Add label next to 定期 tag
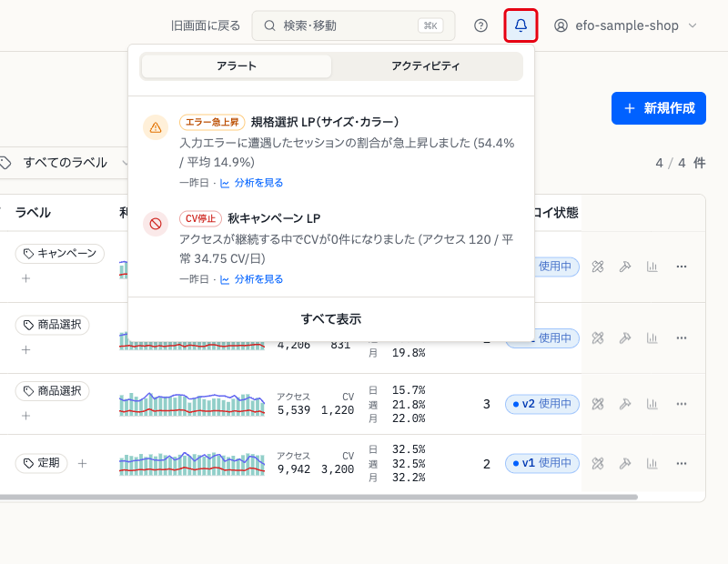 click(x=82, y=463)
